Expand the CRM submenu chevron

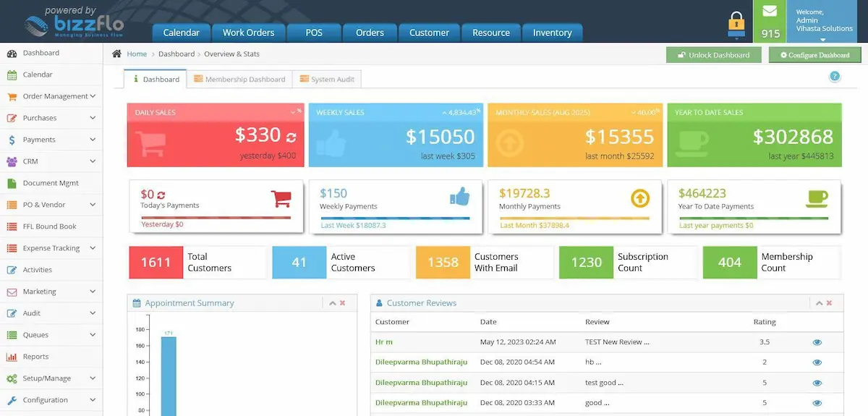click(x=93, y=161)
